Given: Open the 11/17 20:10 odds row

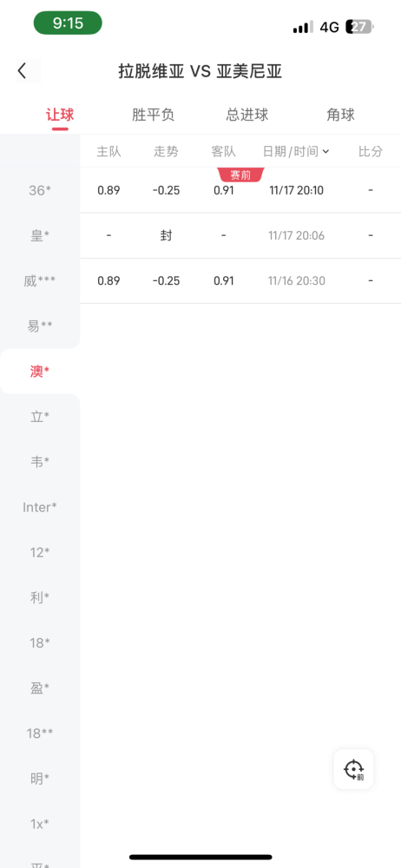Looking at the screenshot, I should coord(240,190).
